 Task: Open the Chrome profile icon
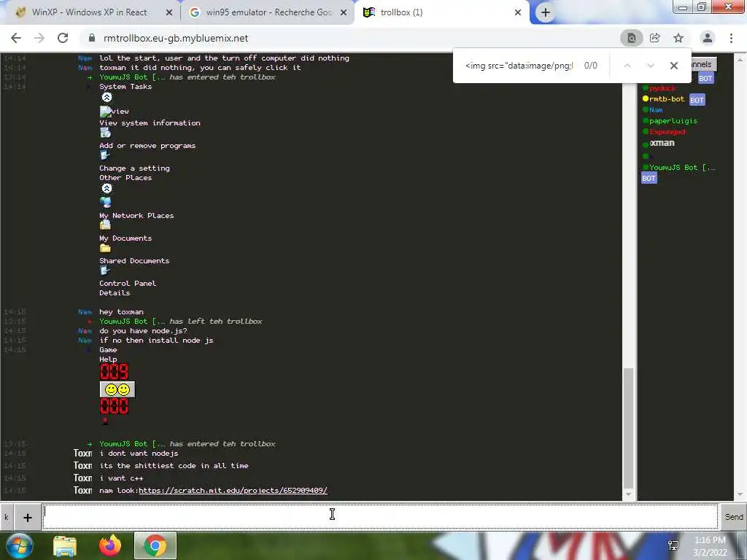708,38
